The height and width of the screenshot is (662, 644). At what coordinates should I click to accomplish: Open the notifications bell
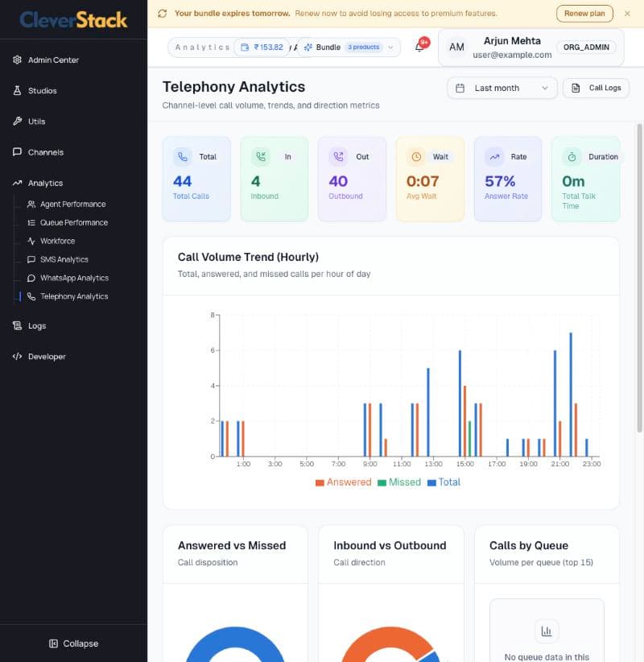[x=419, y=47]
